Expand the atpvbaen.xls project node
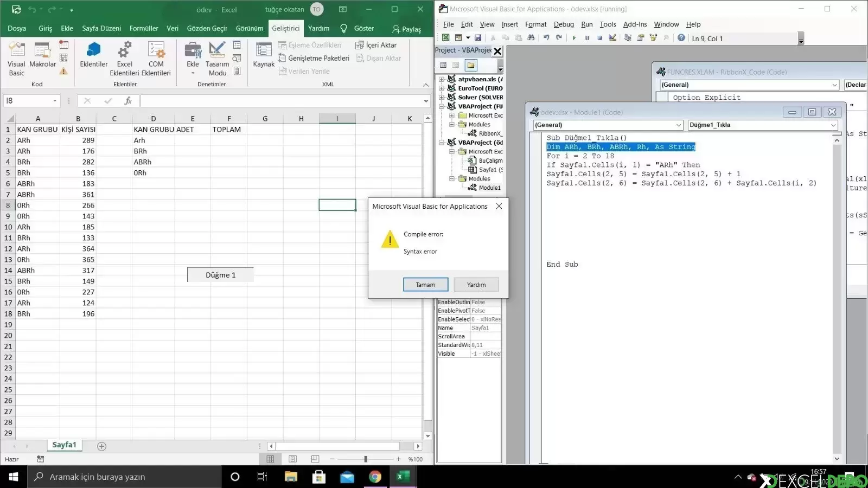This screenshot has width=868, height=488. [x=442, y=79]
